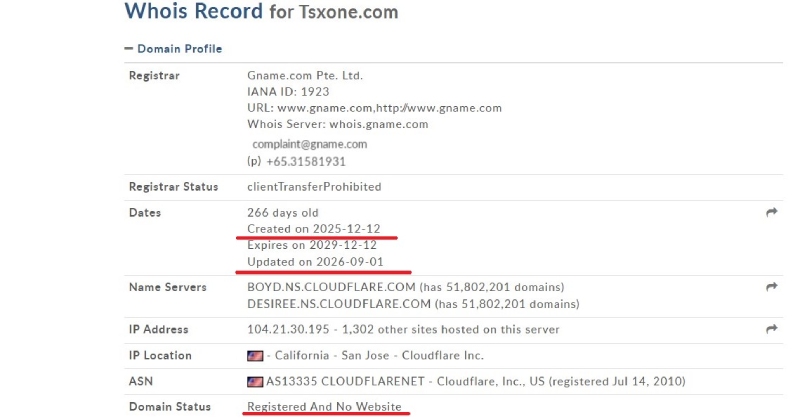Click the Gname.com Pte. Ltd. registrar name
Image resolution: width=800 pixels, height=419 pixels.
point(305,76)
